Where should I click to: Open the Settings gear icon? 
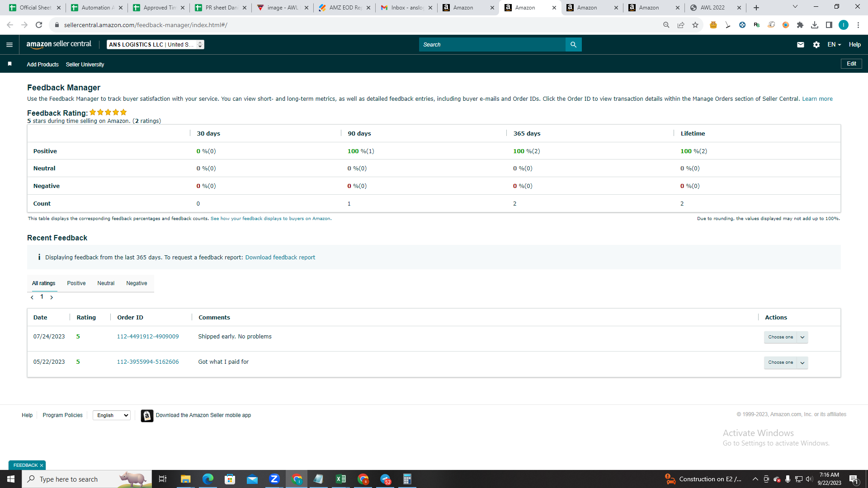(816, 44)
